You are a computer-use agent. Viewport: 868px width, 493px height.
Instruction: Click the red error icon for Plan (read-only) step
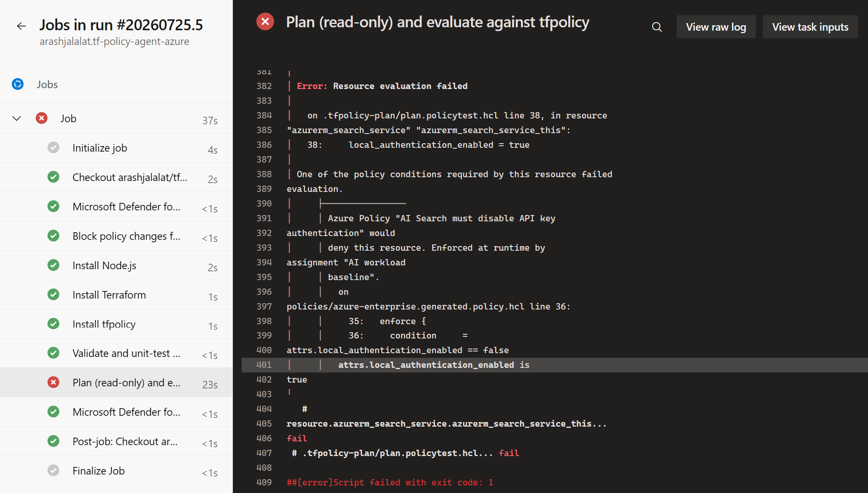click(x=53, y=383)
